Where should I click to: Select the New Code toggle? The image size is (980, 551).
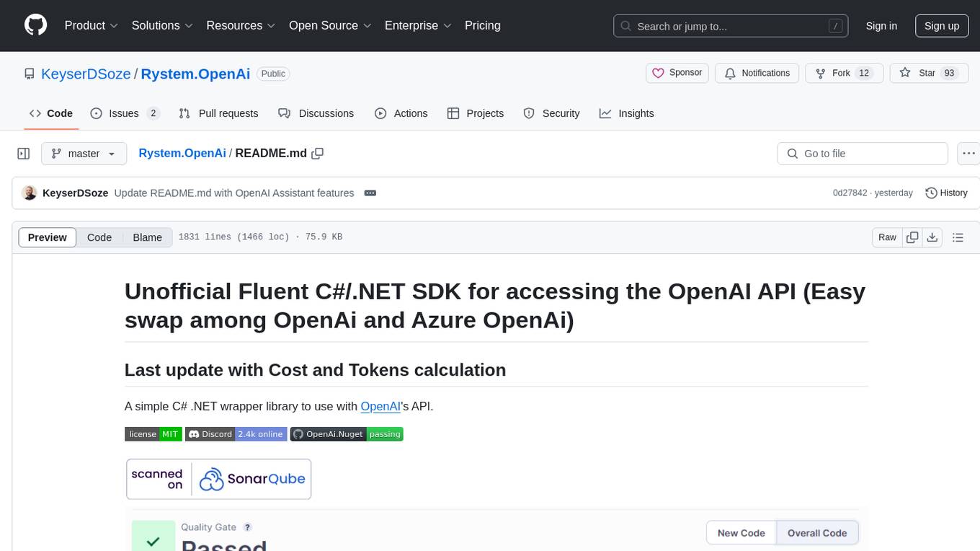[741, 533]
